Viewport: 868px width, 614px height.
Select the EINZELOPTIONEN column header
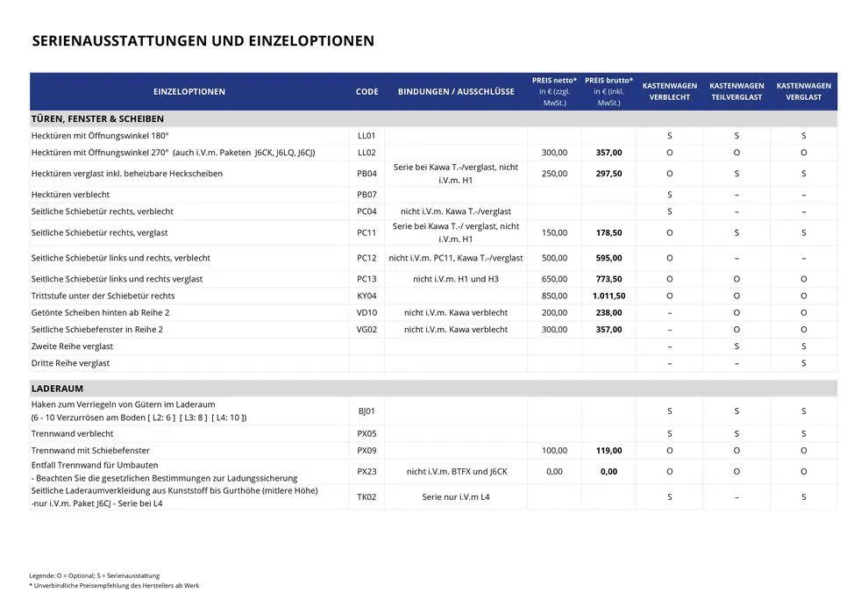[189, 92]
